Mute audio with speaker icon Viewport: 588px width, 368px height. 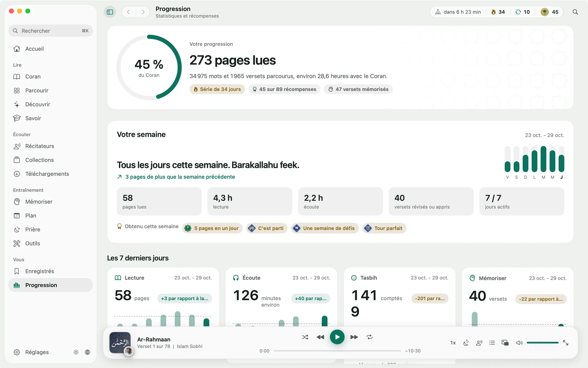(x=519, y=343)
